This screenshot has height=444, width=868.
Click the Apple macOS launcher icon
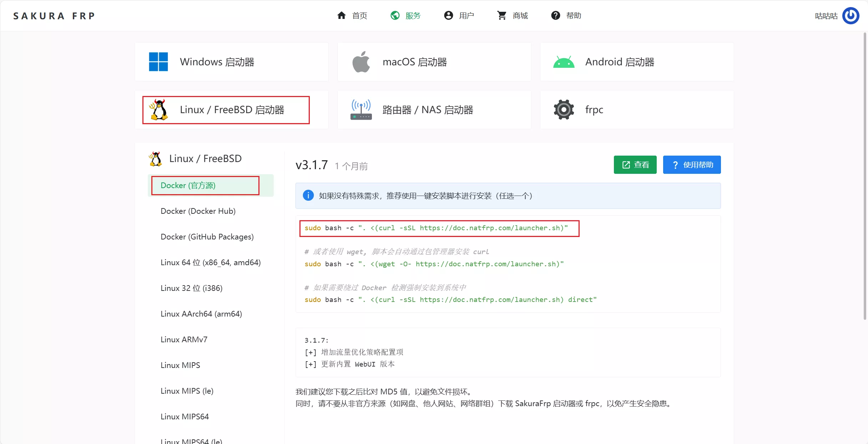[x=361, y=62]
